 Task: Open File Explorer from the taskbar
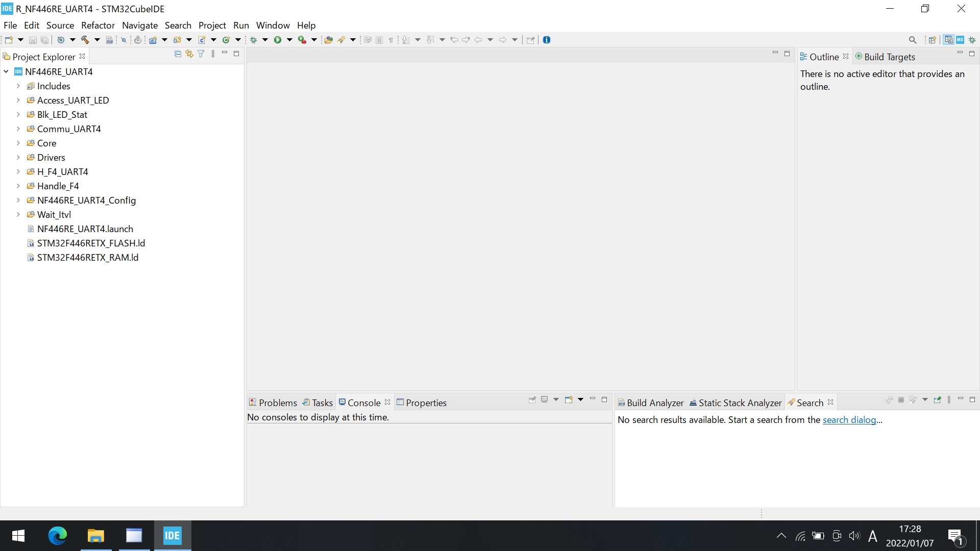tap(95, 536)
